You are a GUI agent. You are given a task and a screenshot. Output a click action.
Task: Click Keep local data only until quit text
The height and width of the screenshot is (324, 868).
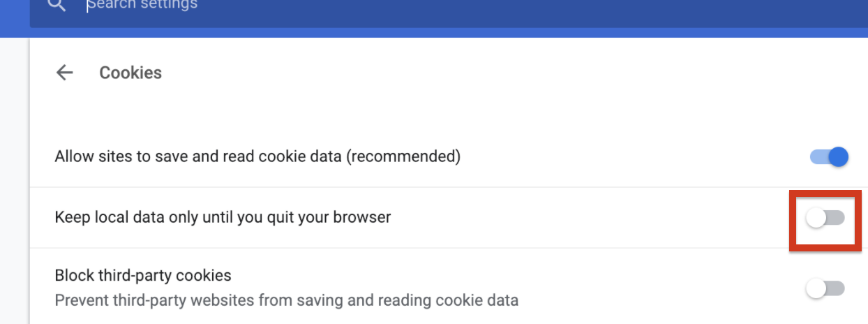223,217
